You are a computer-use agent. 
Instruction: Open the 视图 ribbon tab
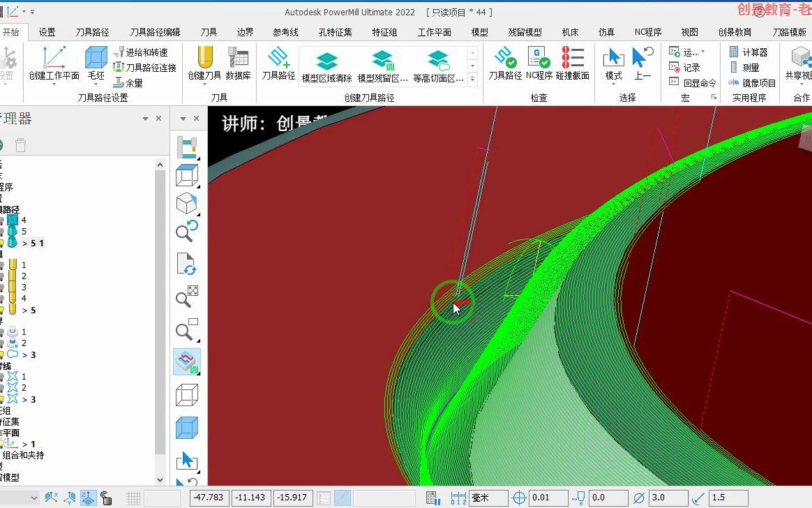tap(689, 31)
